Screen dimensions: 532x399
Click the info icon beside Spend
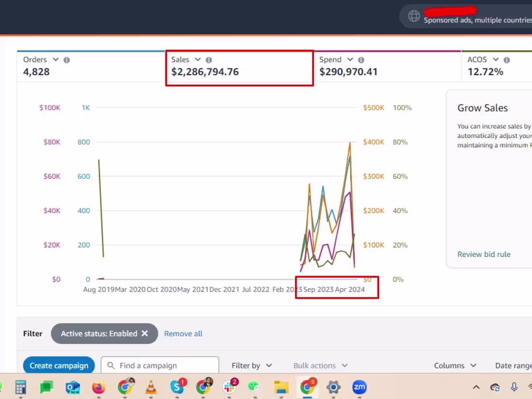tap(361, 60)
